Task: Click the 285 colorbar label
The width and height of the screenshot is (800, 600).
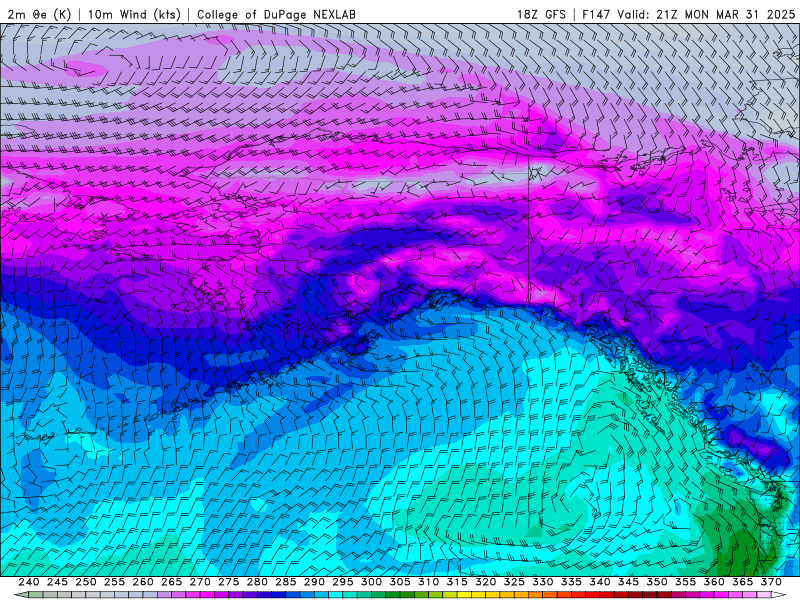Action: click(x=286, y=582)
